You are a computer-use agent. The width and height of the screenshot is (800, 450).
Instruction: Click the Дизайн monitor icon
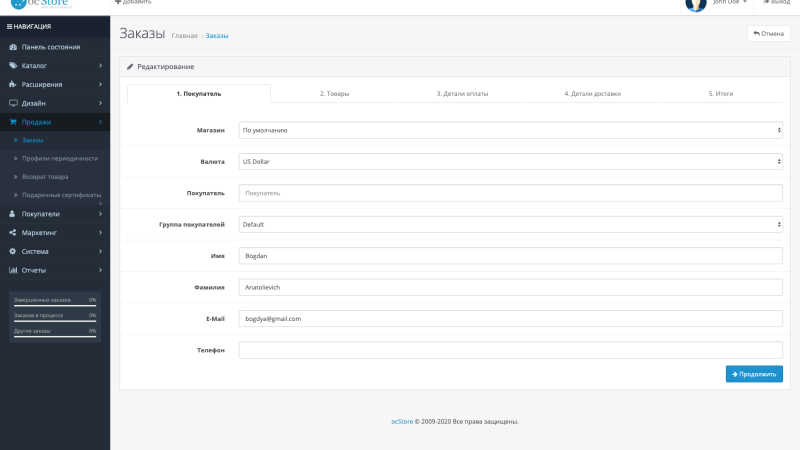(x=13, y=103)
